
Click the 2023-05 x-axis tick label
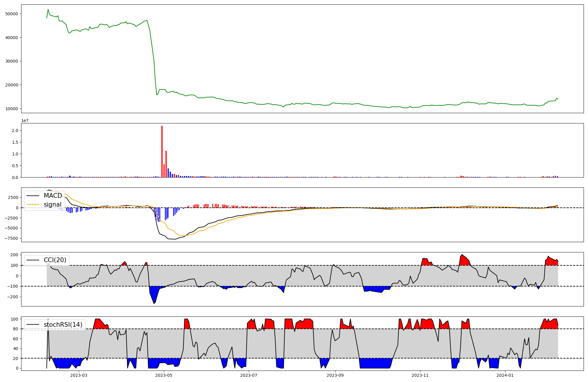164,375
